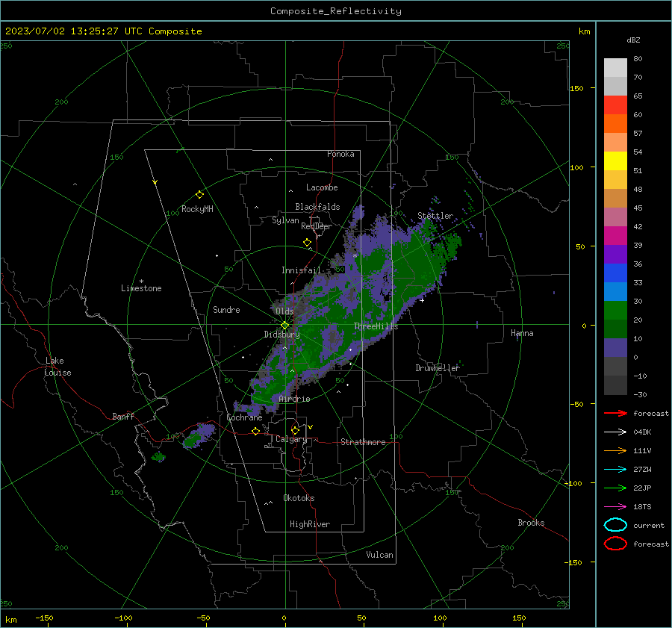672x628 pixels.
Task: Click the Composite_Reflectivity title
Action: (x=336, y=11)
